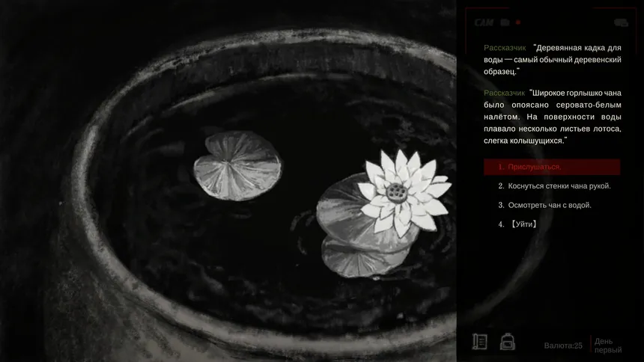Click the first green 'Рассказчик' speaker name
Screen dimensions: 644x362
505,48
